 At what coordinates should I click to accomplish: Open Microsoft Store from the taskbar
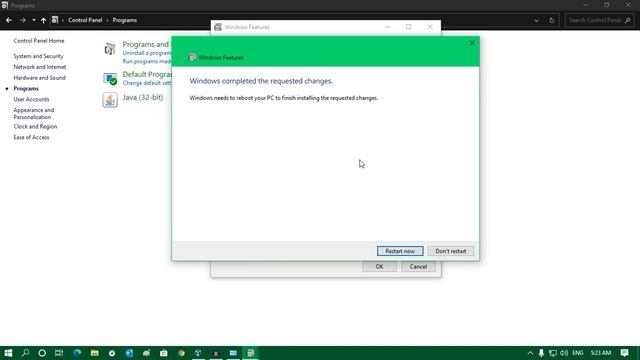pos(164,353)
